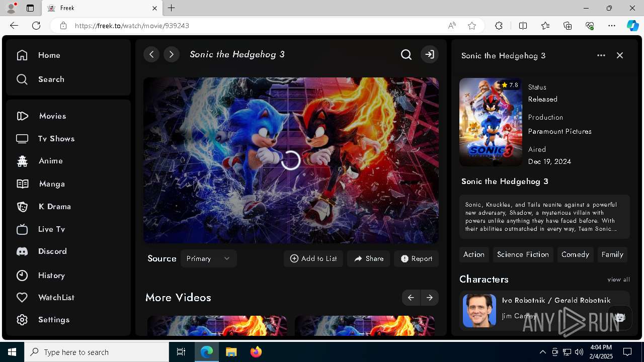Select the Science Fiction genre tag
644x362 pixels.
point(523,254)
